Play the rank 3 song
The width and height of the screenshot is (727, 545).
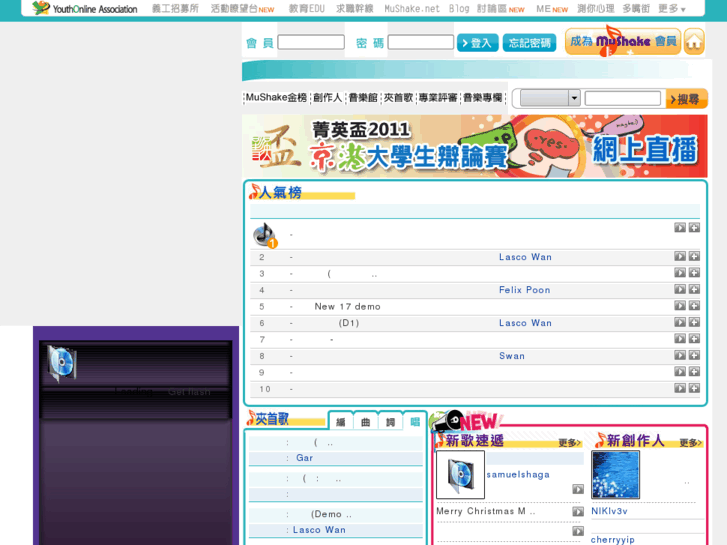tap(680, 272)
